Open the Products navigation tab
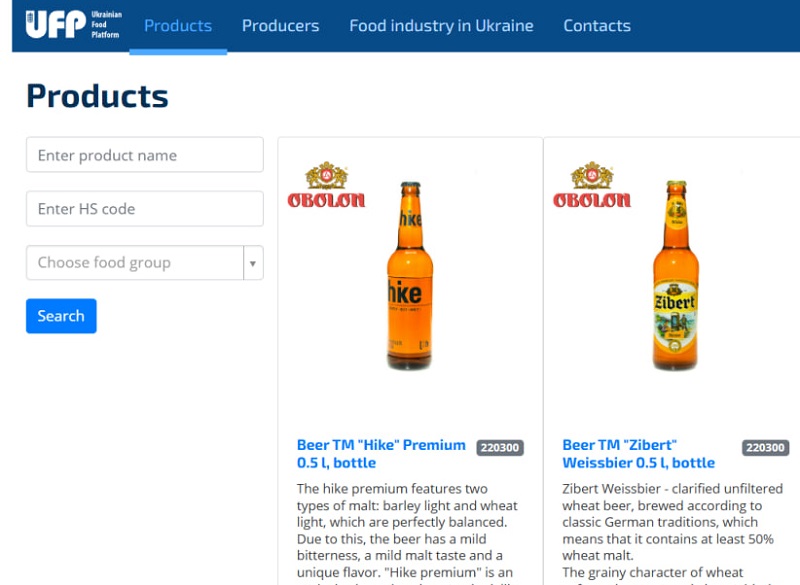Screen dimensions: 800x585 (x=178, y=26)
